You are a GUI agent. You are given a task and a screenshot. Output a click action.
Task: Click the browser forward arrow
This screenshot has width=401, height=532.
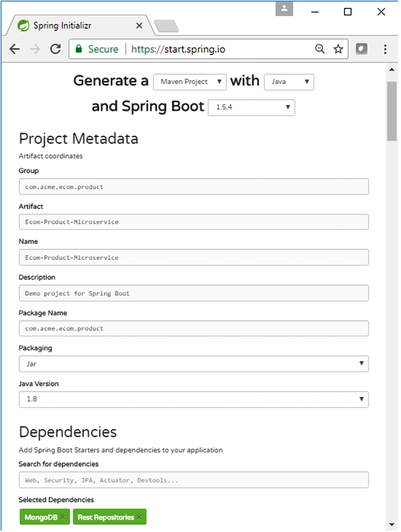[35, 49]
